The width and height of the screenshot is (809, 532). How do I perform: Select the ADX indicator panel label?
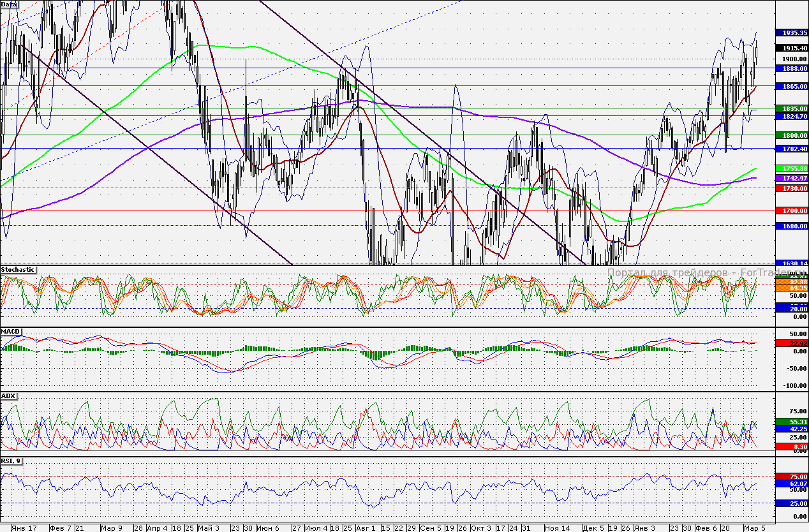pyautogui.click(x=8, y=396)
